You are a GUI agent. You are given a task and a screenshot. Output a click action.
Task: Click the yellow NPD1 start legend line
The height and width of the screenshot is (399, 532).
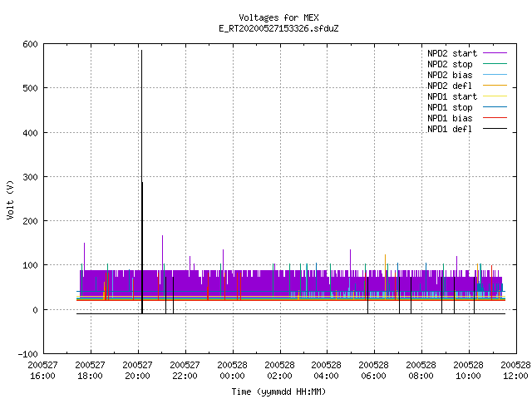pos(495,96)
